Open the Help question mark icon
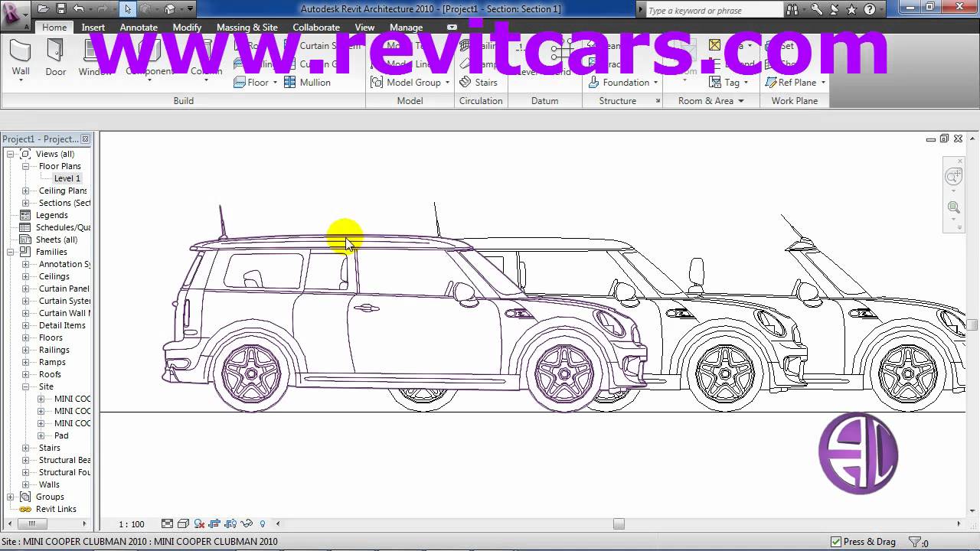The image size is (980, 551). (869, 9)
